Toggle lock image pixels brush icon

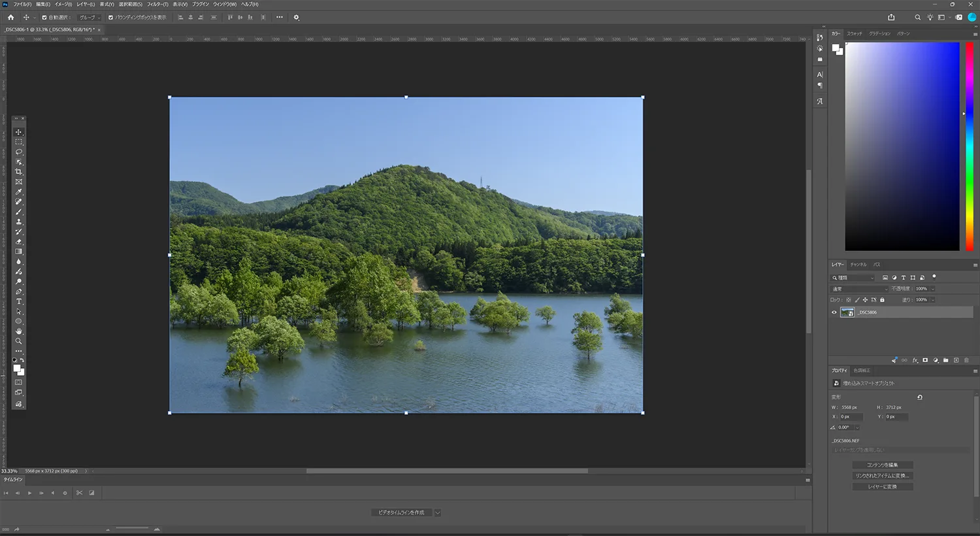pos(857,300)
